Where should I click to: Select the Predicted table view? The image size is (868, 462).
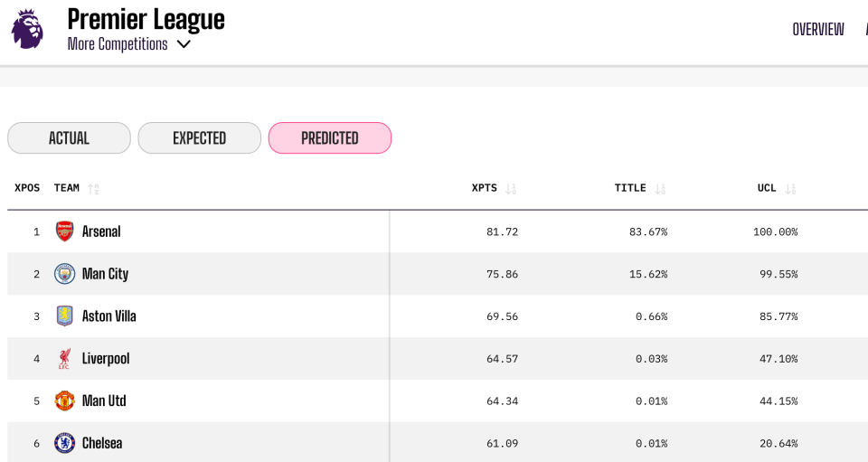tap(330, 138)
